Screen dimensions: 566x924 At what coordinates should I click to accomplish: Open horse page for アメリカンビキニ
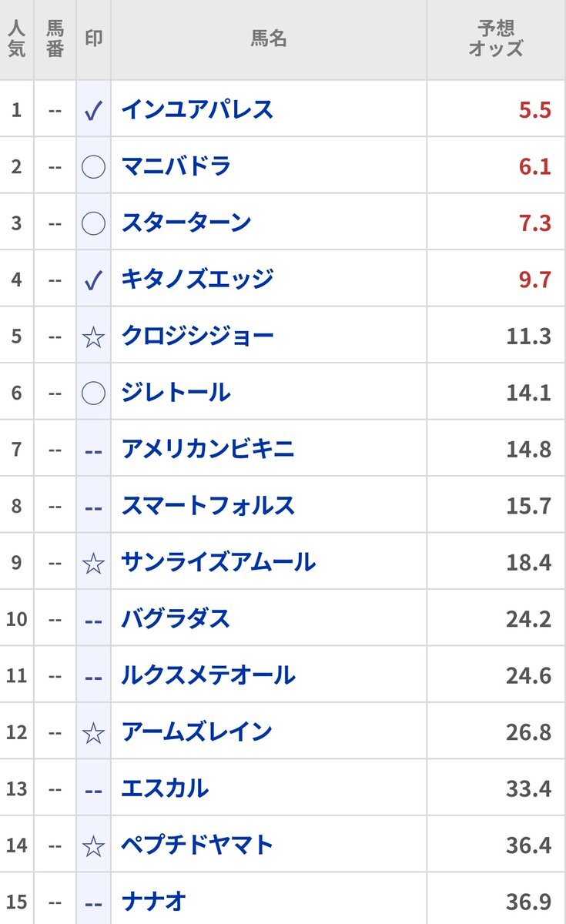tap(208, 449)
